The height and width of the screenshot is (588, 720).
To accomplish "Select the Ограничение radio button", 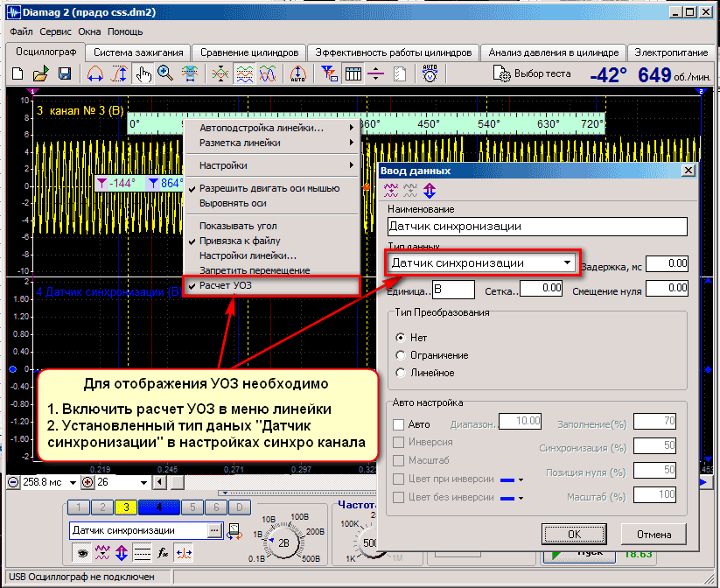I will [x=401, y=355].
